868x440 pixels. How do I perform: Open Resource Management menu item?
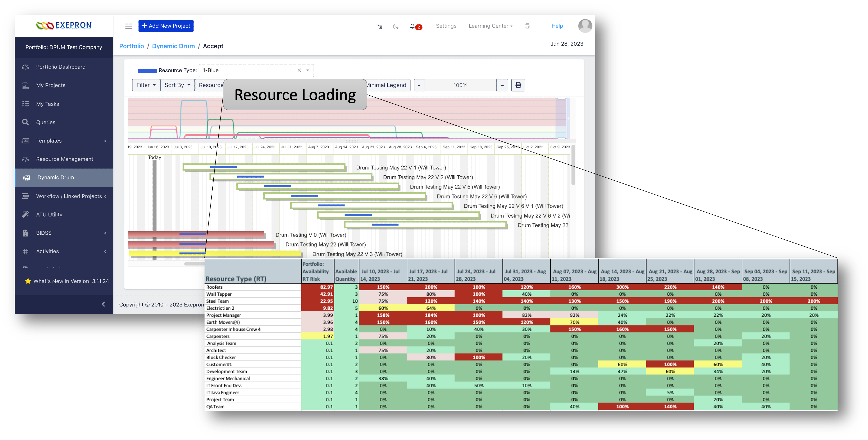[64, 159]
